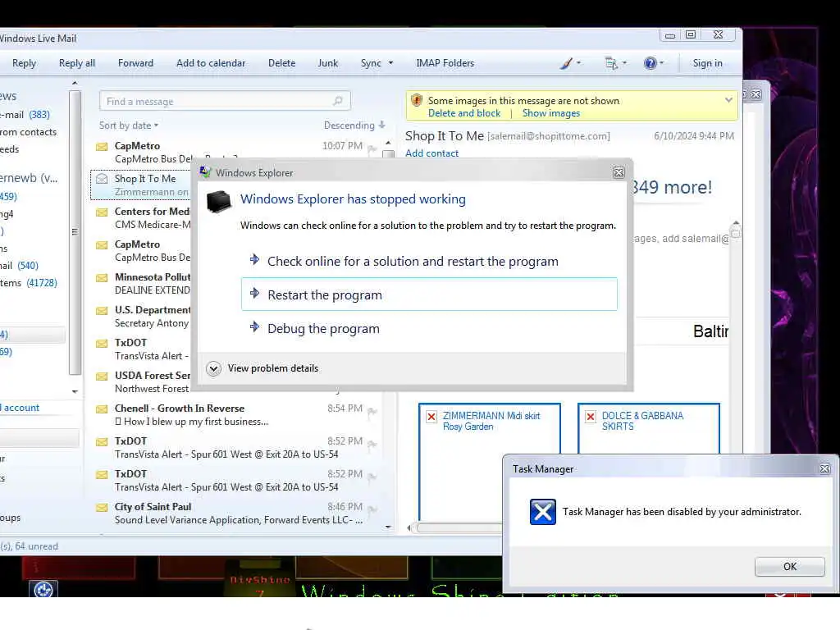Click Reply all in the toolbar
840x630 pixels.
tap(77, 63)
